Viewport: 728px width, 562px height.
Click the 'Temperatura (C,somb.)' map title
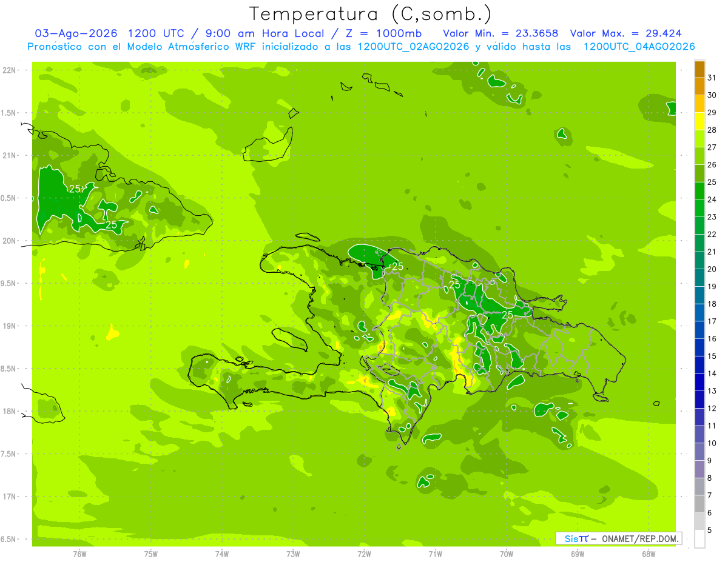371,14
